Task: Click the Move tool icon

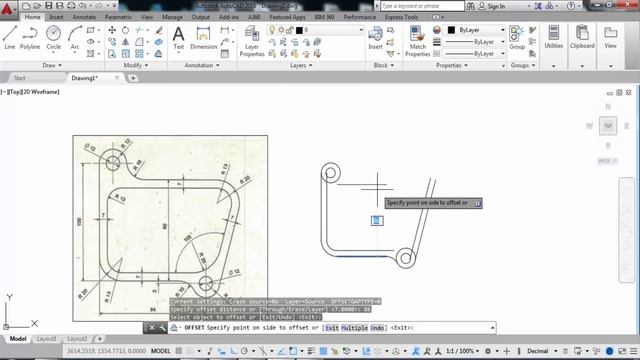Action: pos(112,30)
